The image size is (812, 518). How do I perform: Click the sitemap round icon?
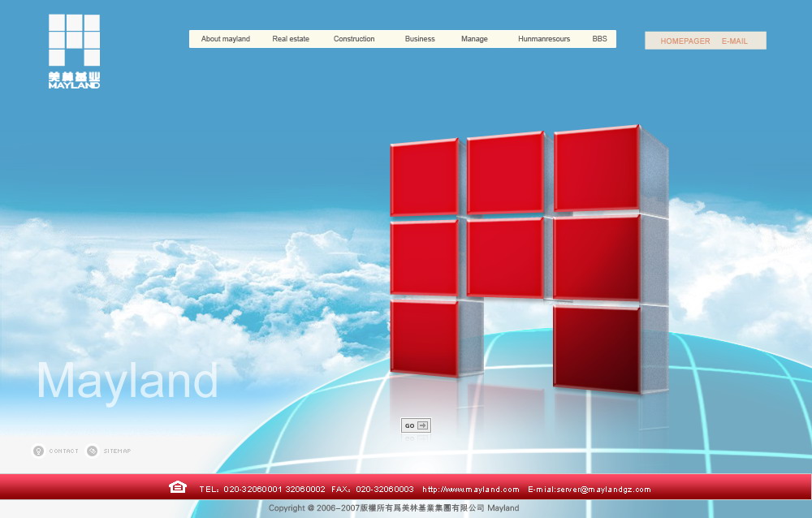click(x=93, y=451)
